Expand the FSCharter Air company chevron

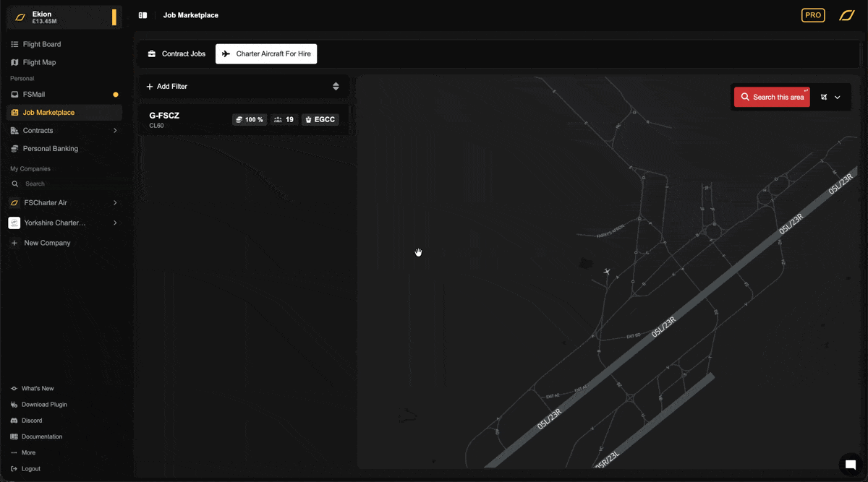(115, 203)
